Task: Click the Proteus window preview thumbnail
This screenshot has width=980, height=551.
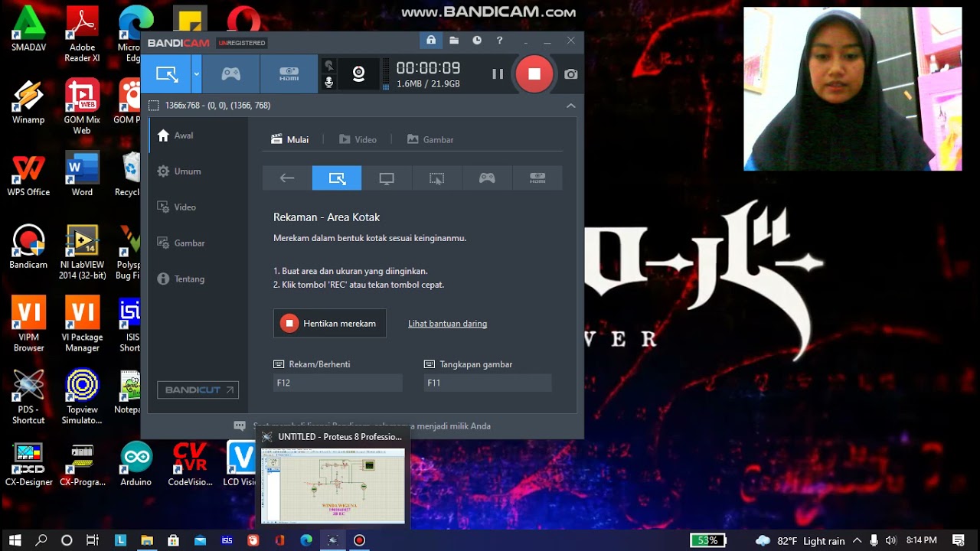Action: tap(333, 486)
